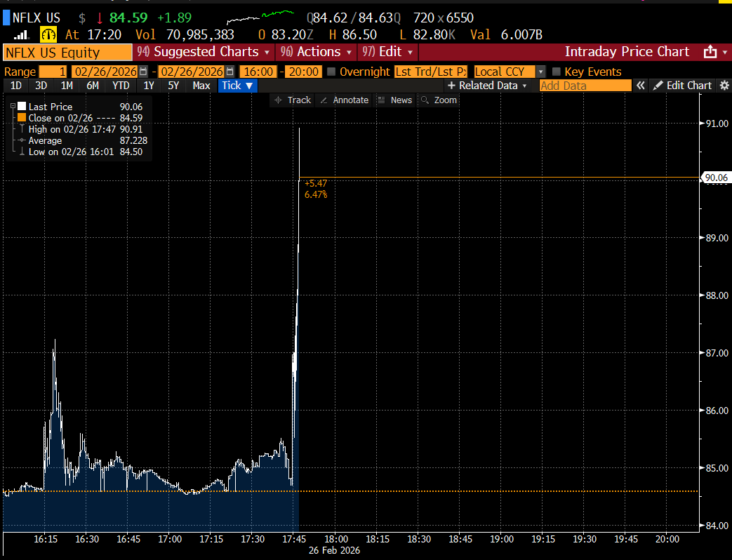Click the red down arrow beside price
The image size is (732, 560).
coord(100,18)
